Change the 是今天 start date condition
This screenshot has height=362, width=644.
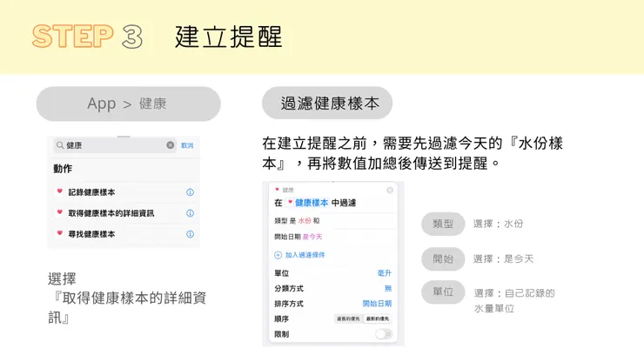[x=312, y=237]
